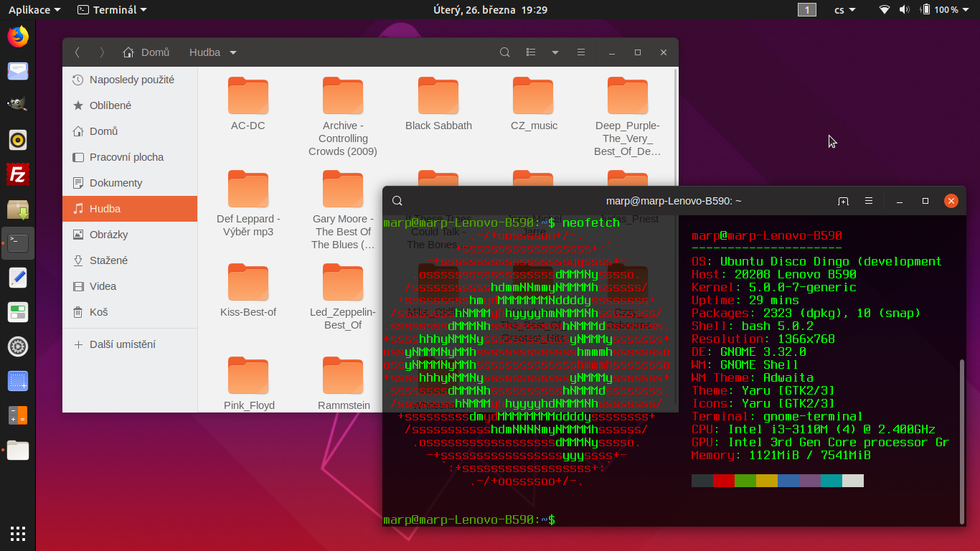Open Videa in sidebar
The width and height of the screenshot is (980, 551).
[130, 286]
